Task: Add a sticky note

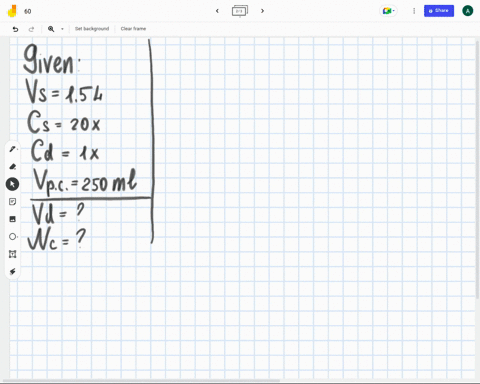Action: click(x=13, y=202)
